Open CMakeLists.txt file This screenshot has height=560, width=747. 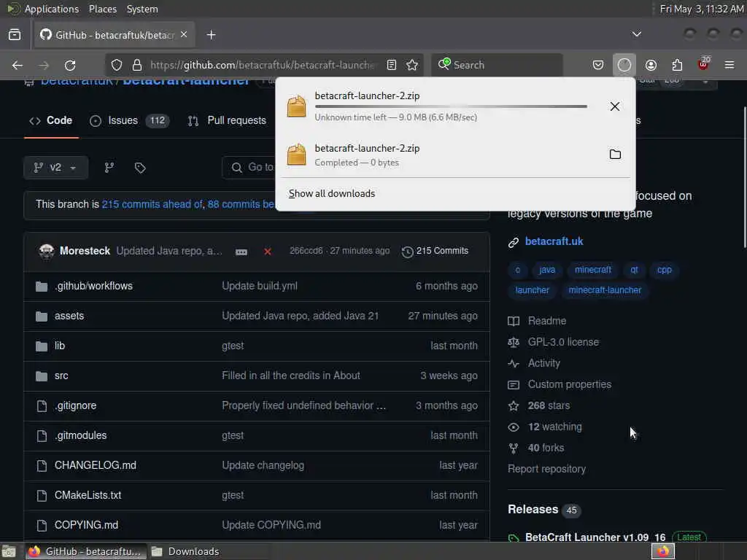(88, 495)
